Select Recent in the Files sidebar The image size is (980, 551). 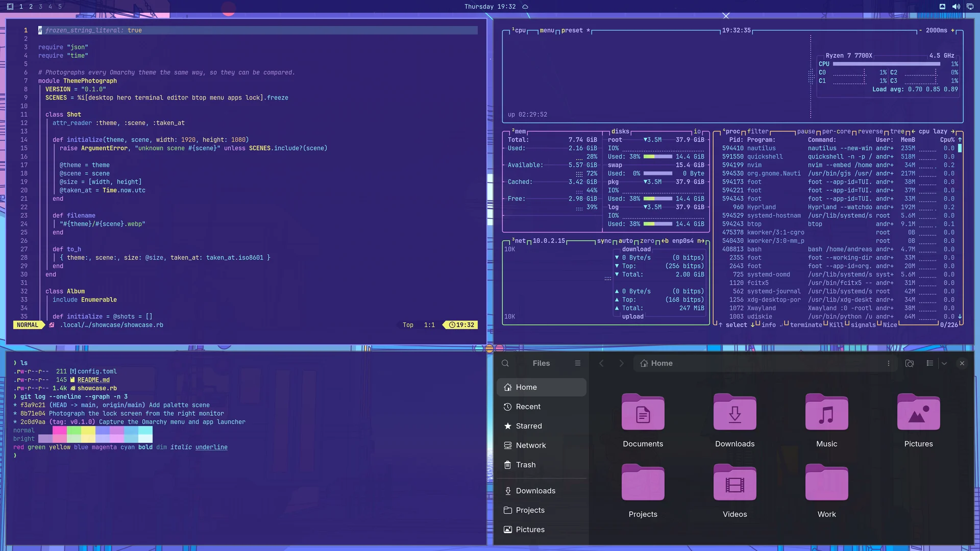click(x=541, y=407)
